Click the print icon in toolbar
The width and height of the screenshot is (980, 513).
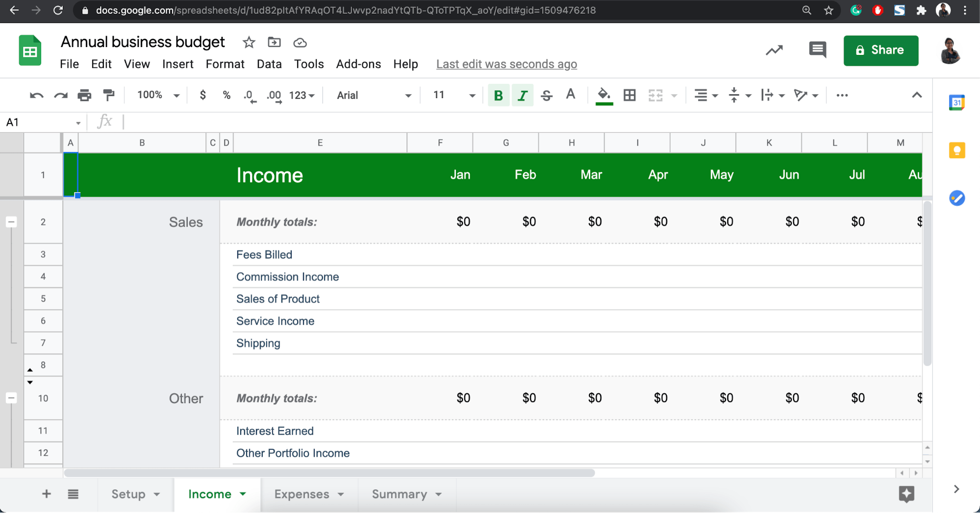(x=84, y=95)
